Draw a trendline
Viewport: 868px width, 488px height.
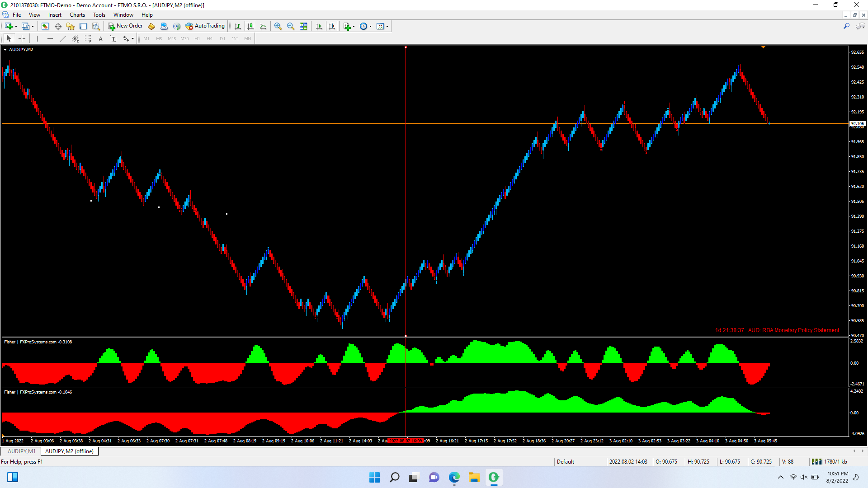point(63,39)
